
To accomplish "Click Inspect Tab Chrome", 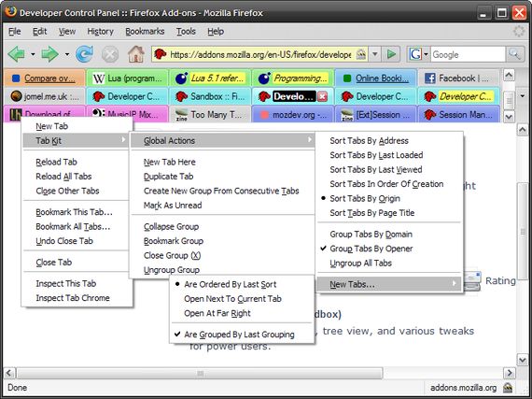I will tap(76, 298).
